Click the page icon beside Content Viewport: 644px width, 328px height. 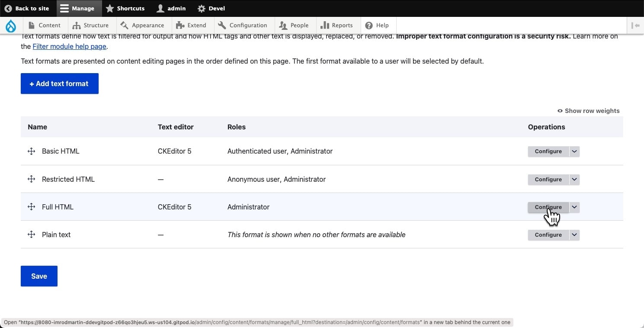pos(32,25)
